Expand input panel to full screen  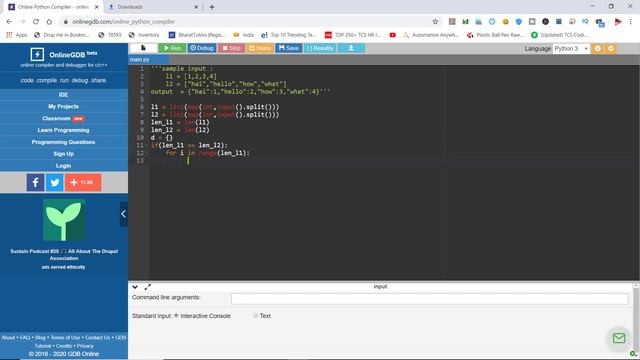tap(147, 287)
